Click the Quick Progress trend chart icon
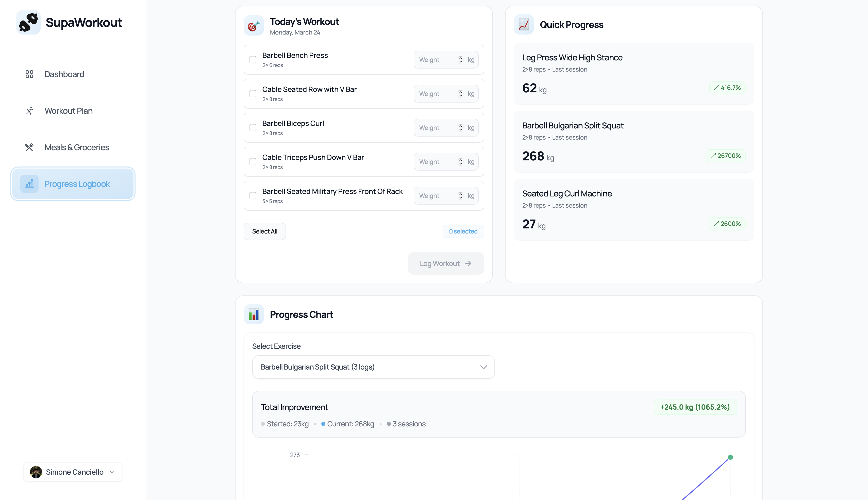 (x=524, y=24)
